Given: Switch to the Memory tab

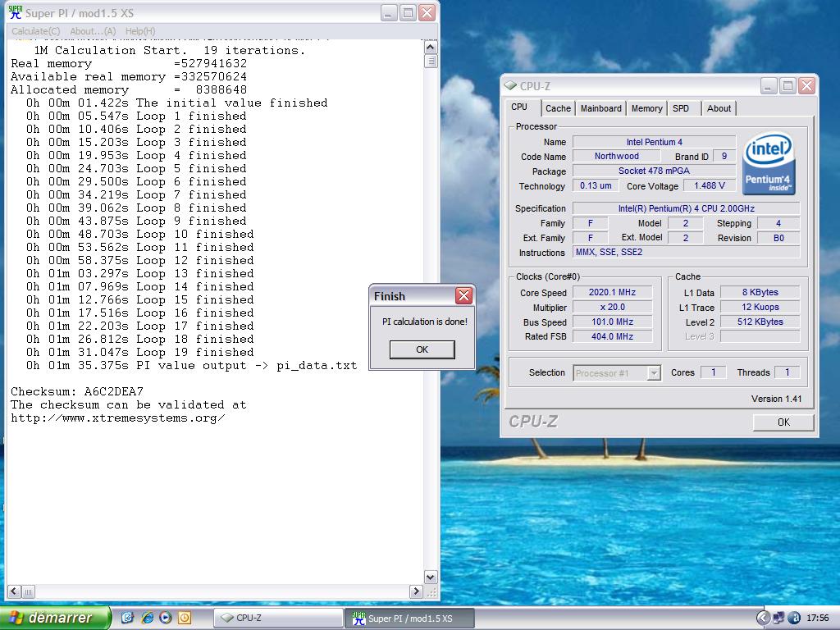Looking at the screenshot, I should pos(646,108).
